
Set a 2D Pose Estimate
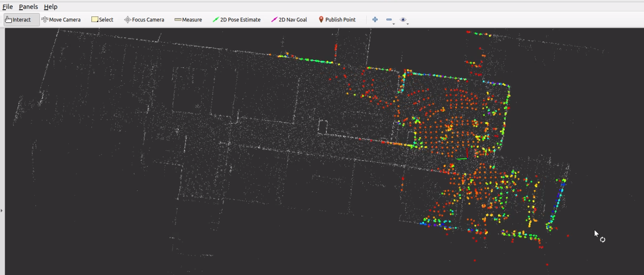point(237,20)
